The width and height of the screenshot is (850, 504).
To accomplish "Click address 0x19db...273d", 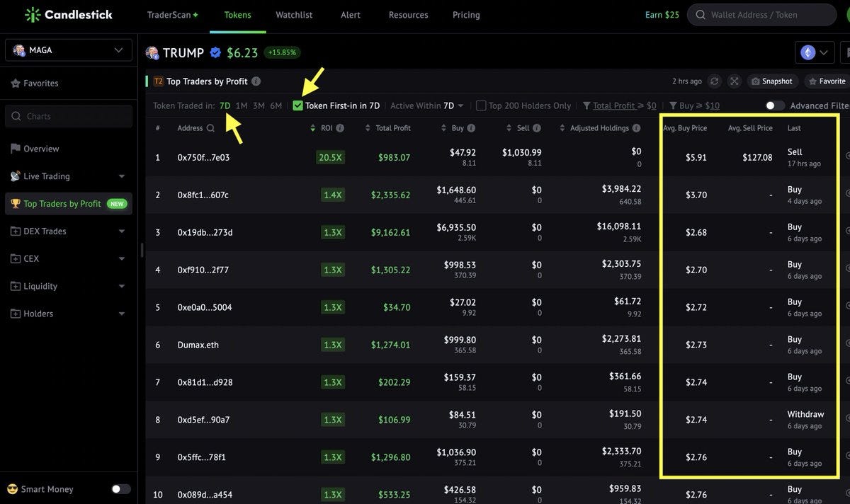I will [205, 232].
